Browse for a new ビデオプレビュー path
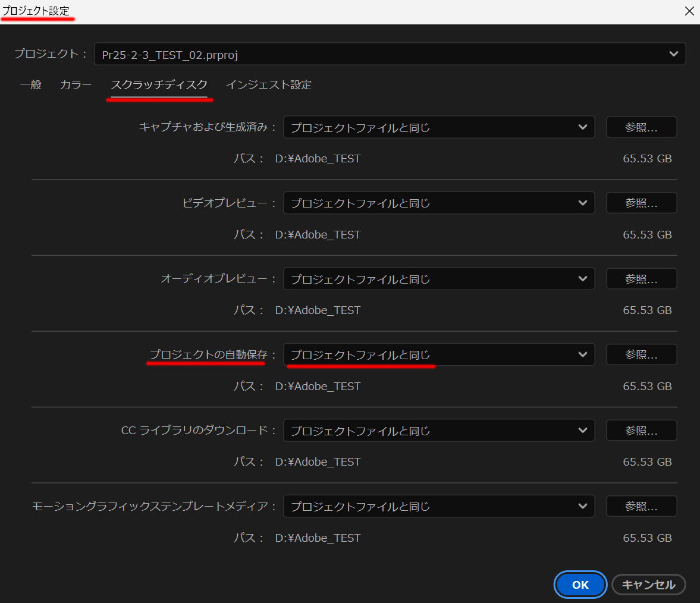The width and height of the screenshot is (700, 603). 641,203
